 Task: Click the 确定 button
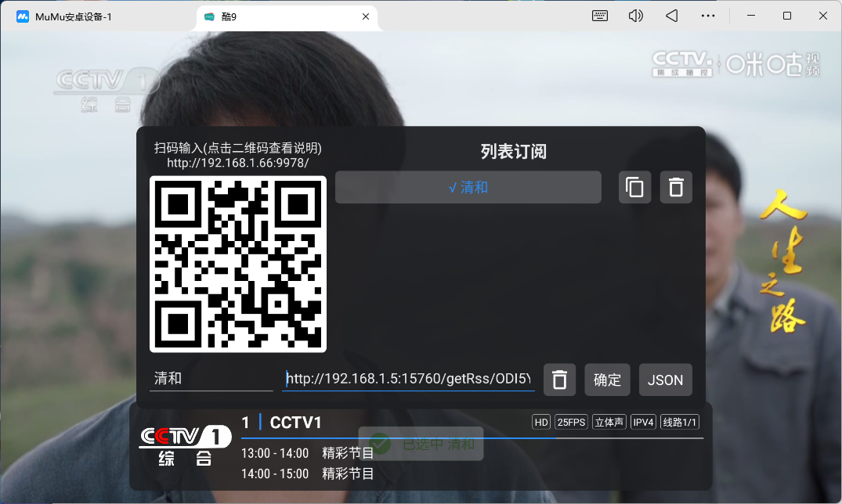pos(607,380)
